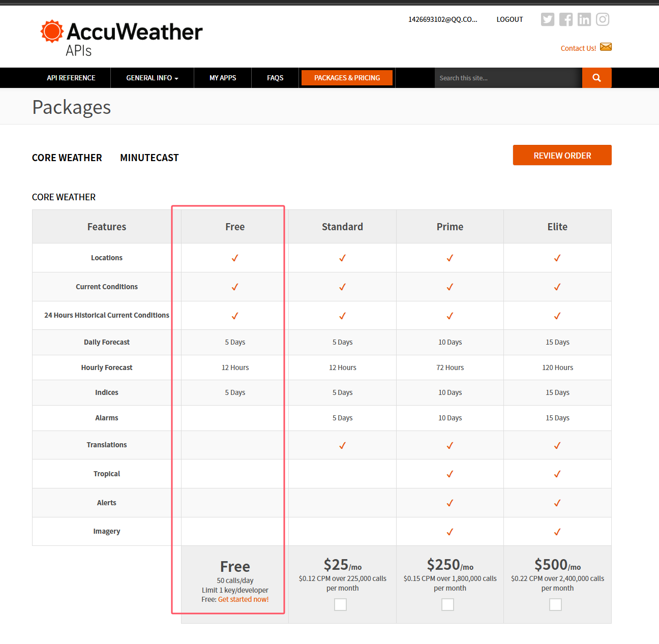
Task: Click 24 Hours Historical Current Conditions label
Action: tap(107, 315)
